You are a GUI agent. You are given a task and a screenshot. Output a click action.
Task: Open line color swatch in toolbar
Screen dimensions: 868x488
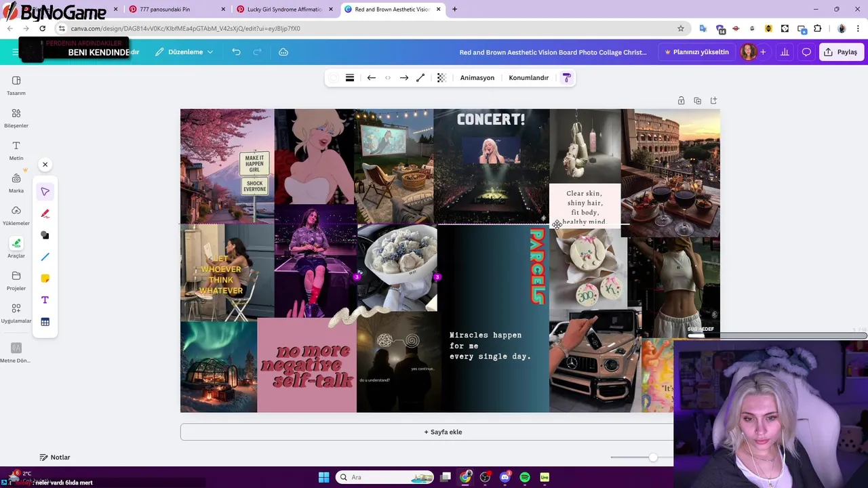(x=334, y=78)
